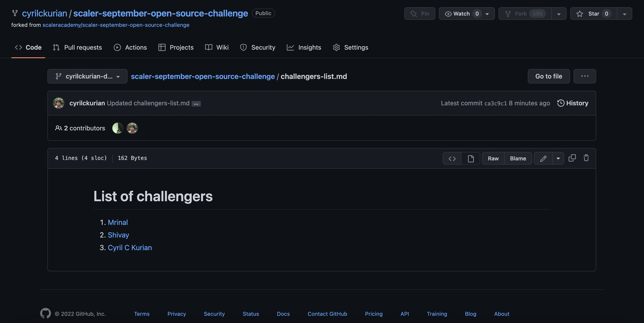Switch file view to Blame

click(518, 158)
